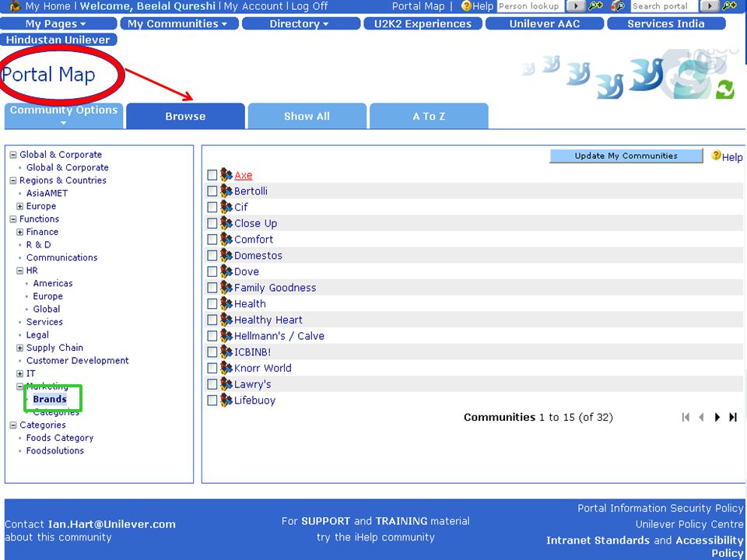747x560 pixels.
Task: Open the My Account link
Action: pos(254,6)
